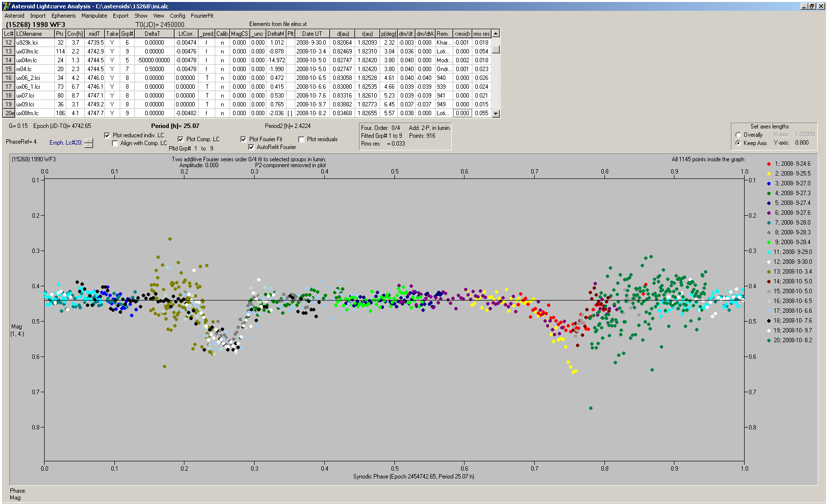
Task: Click the application icon in the title bar
Action: (6, 6)
